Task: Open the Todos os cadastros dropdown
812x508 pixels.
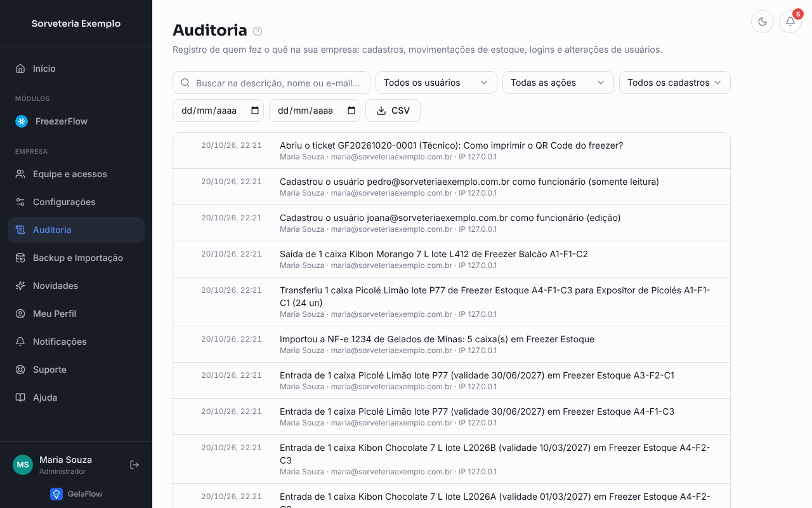Action: point(675,83)
